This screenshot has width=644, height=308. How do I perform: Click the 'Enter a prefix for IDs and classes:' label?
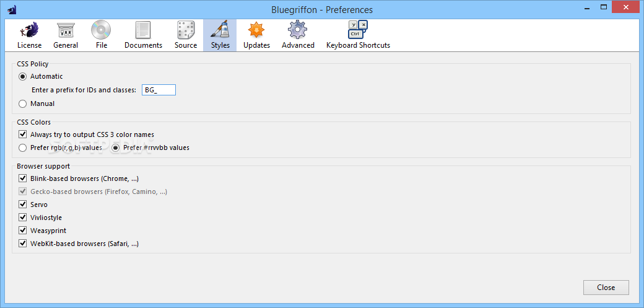pyautogui.click(x=84, y=90)
